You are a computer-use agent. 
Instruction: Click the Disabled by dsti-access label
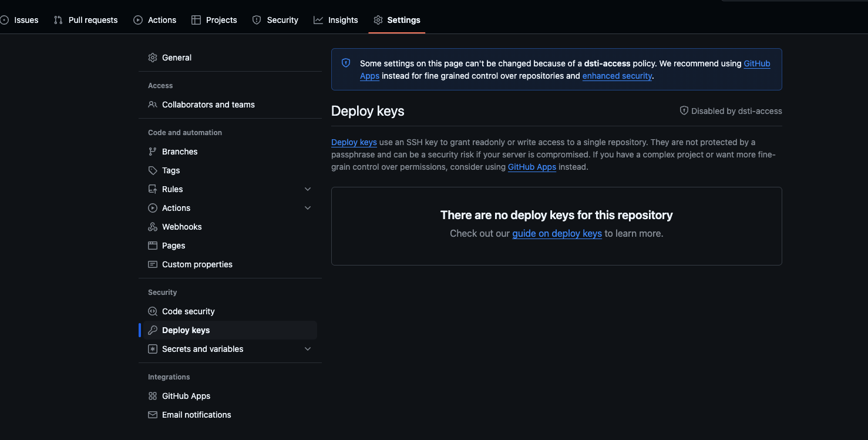731,111
